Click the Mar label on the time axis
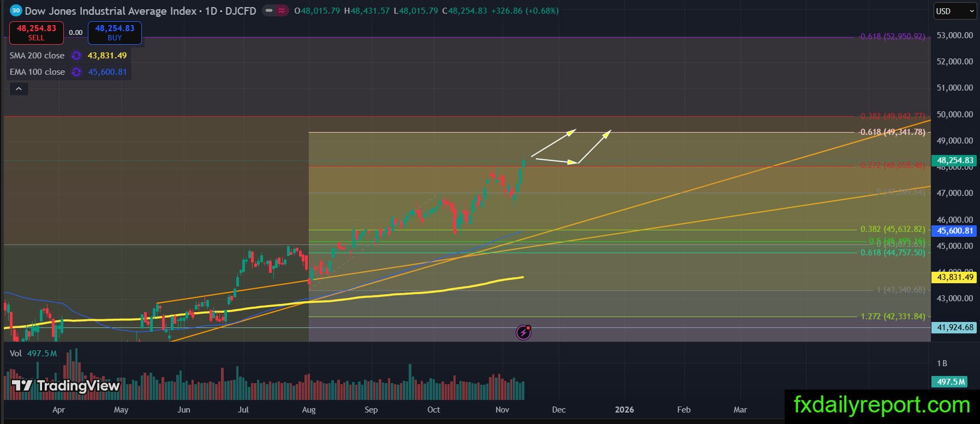Screen dimensions: 980x424 pos(740,410)
